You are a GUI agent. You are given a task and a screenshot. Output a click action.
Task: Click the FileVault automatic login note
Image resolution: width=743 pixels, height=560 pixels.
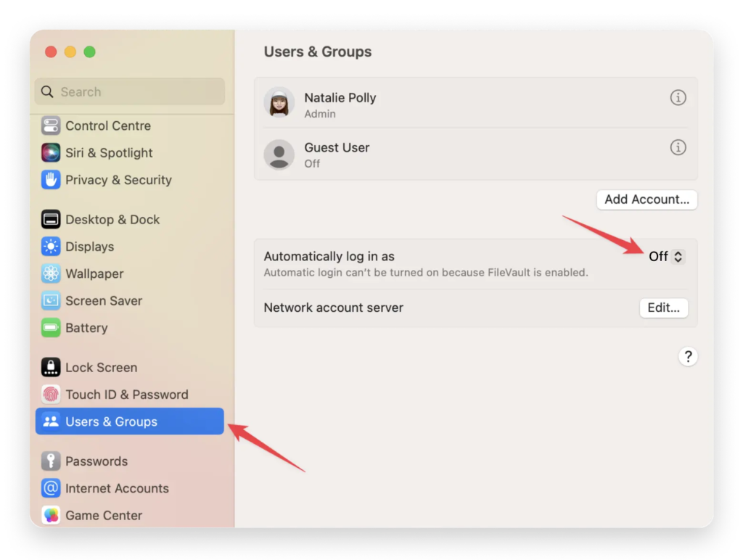tap(425, 273)
